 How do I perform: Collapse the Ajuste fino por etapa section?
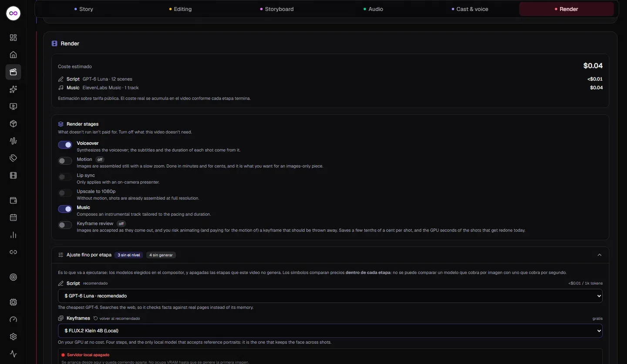[600, 255]
